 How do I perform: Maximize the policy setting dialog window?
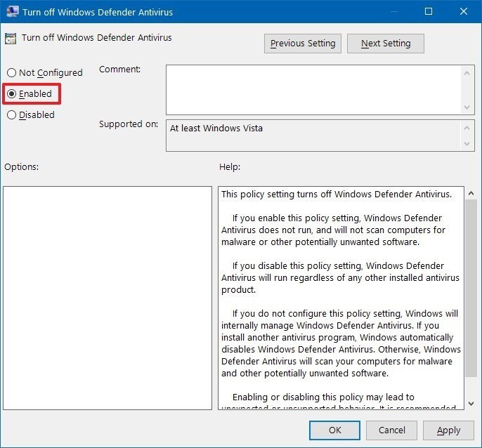(429, 12)
